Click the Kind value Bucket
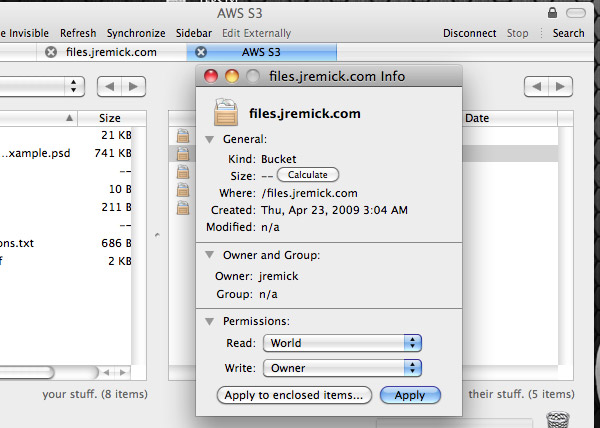 (279, 159)
